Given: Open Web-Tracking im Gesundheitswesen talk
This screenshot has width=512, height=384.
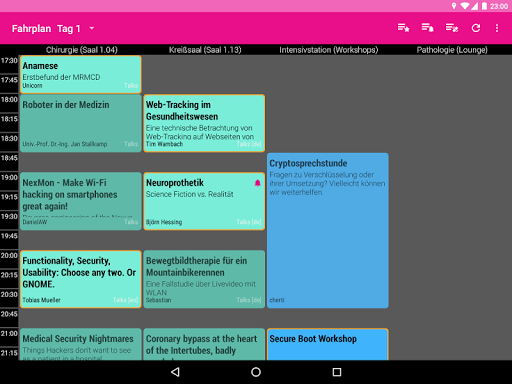Looking at the screenshot, I should [204, 123].
